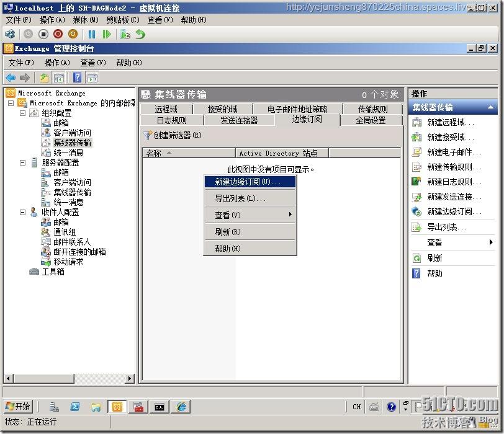Sort by Active Directory 站点 column header
This screenshot has width=504, height=434.
(282, 153)
